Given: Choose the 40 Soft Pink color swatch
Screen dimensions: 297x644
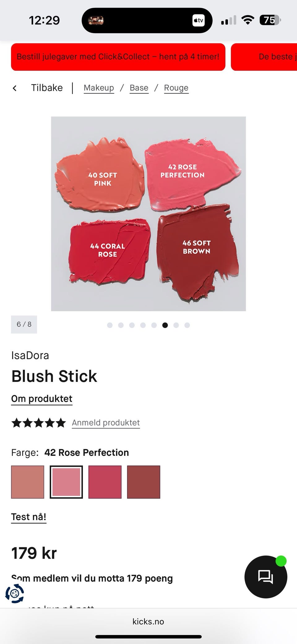Looking at the screenshot, I should [x=28, y=482].
